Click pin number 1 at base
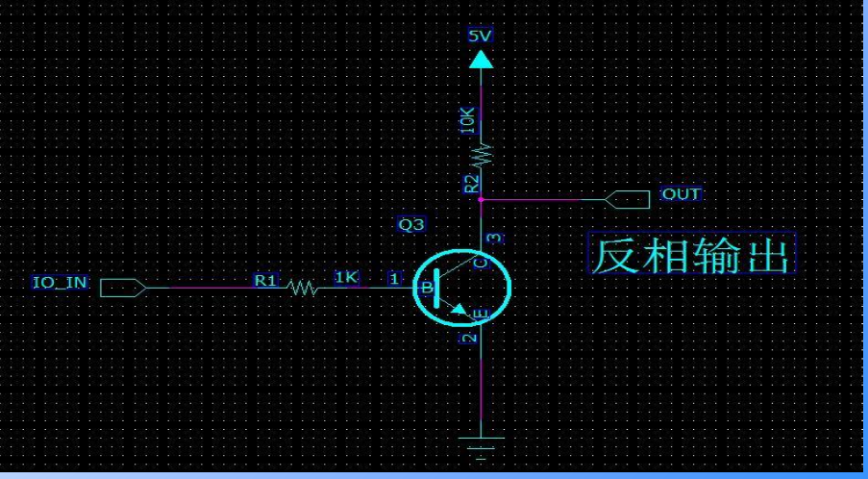The height and width of the screenshot is (479, 868). (x=394, y=279)
